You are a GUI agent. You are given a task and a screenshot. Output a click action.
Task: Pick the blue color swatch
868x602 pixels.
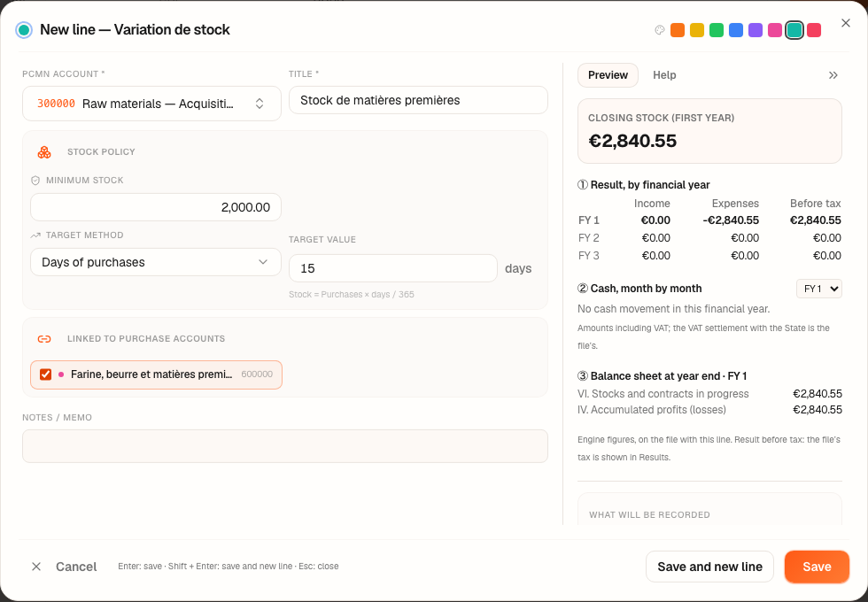736,30
